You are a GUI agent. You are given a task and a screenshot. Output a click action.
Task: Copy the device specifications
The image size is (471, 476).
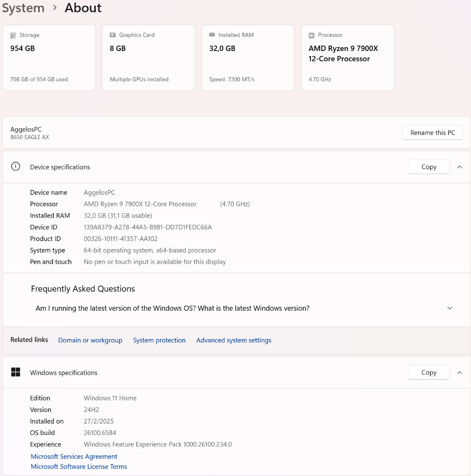click(x=429, y=167)
